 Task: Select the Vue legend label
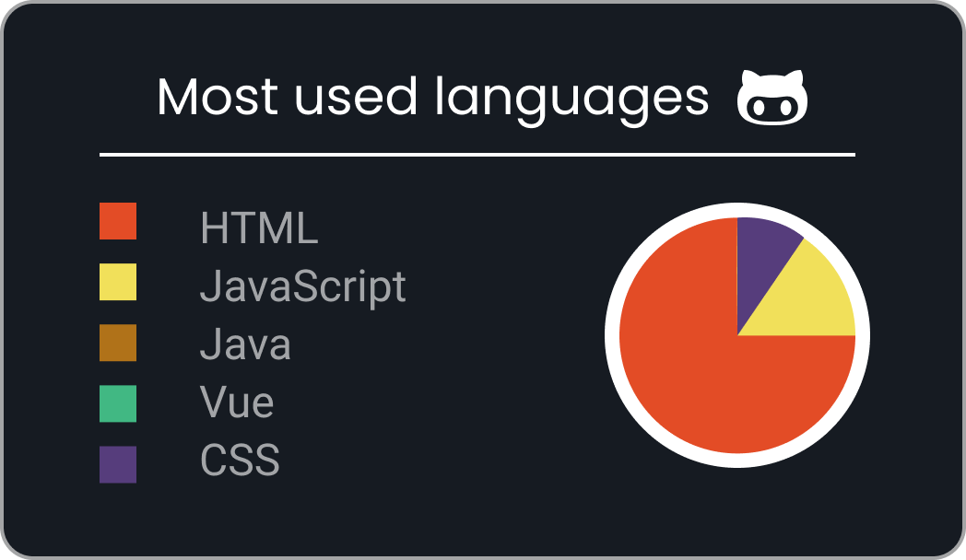point(237,402)
